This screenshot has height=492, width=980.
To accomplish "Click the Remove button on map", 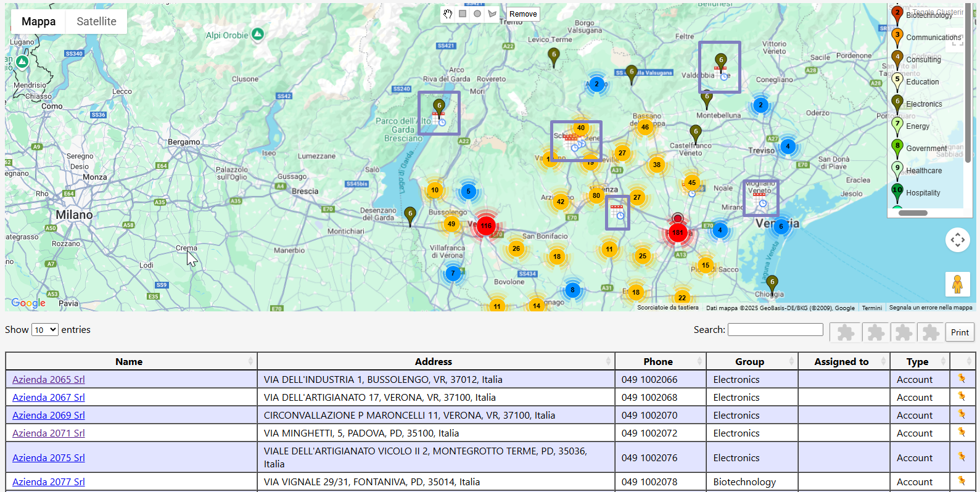I will pos(523,14).
